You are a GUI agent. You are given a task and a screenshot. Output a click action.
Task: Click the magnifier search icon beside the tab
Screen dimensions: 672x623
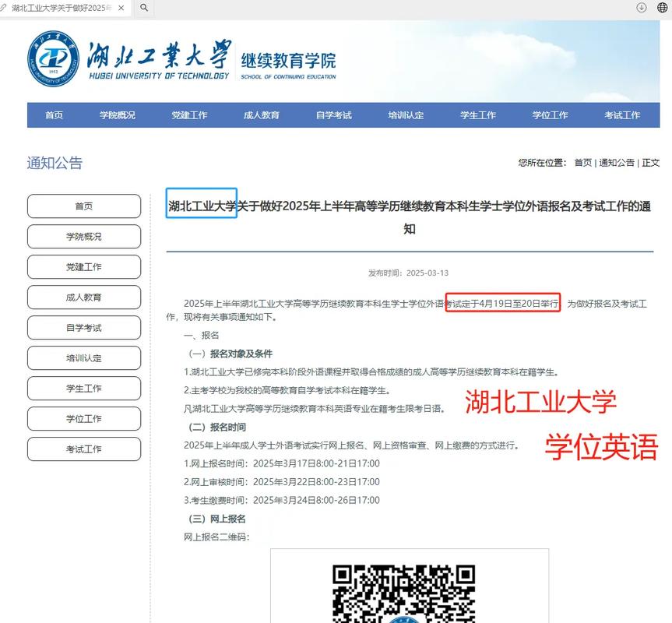144,8
